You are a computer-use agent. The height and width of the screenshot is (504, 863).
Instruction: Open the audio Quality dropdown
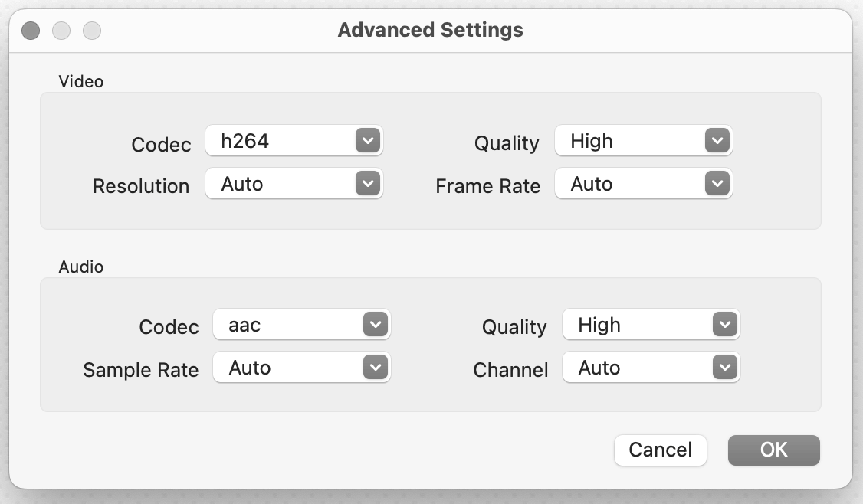pos(651,325)
